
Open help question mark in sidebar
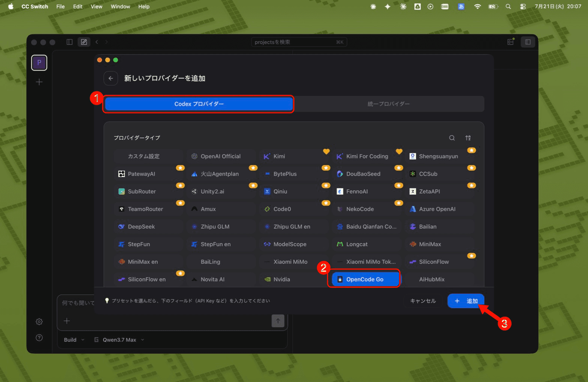(39, 338)
